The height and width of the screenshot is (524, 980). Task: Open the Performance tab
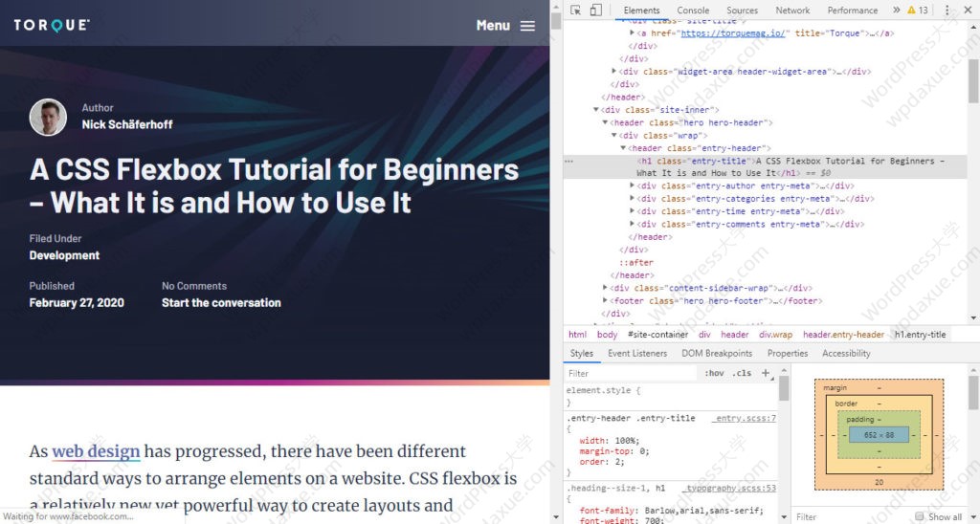853,10
